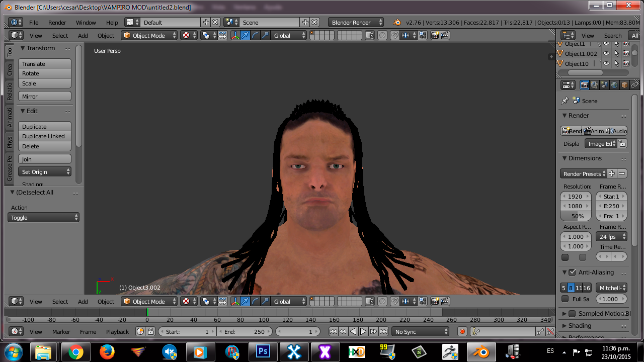Click the keying set key icon in timeline
644x362 pixels.
[476, 331]
